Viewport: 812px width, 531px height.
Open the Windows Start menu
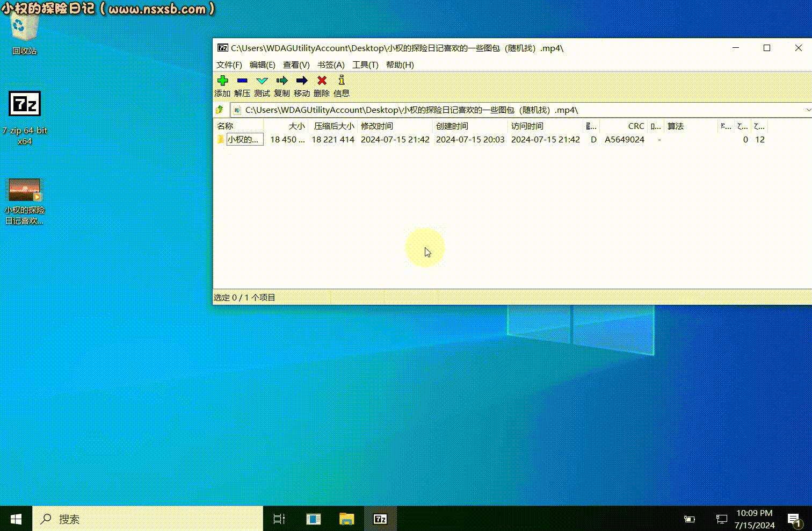point(16,519)
